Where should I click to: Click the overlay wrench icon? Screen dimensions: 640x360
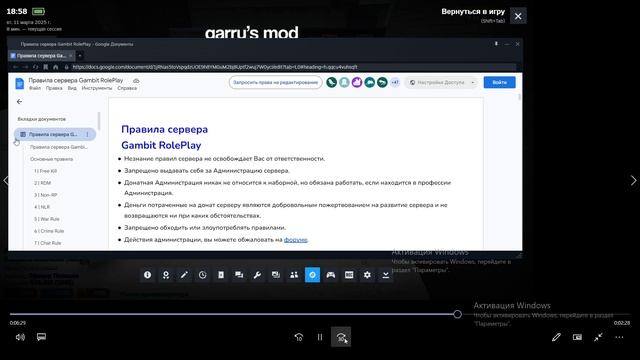pos(258,275)
